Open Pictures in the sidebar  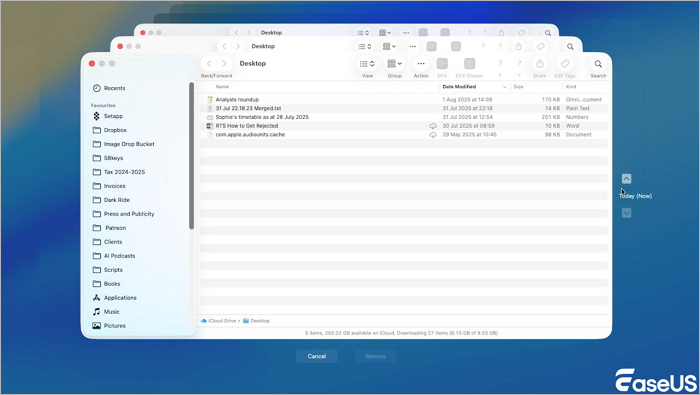pyautogui.click(x=109, y=326)
